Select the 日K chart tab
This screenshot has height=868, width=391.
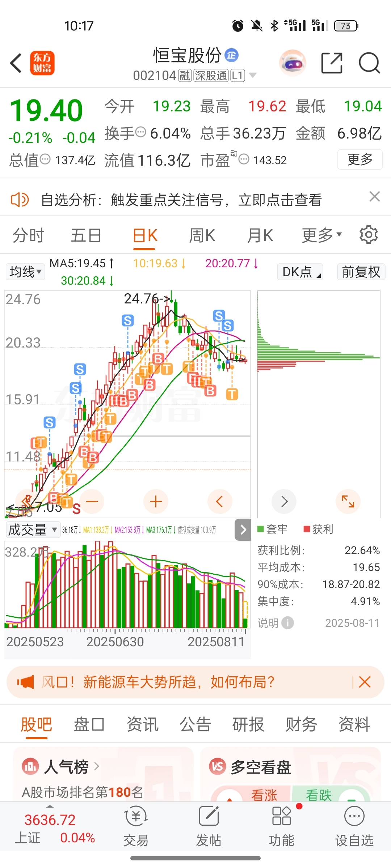pos(145,235)
